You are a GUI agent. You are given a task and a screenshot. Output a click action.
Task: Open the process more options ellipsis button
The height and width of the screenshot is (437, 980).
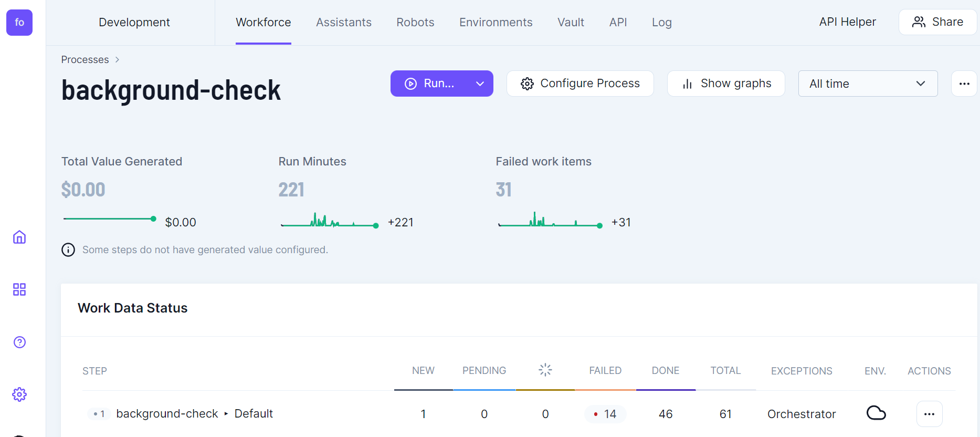click(964, 84)
